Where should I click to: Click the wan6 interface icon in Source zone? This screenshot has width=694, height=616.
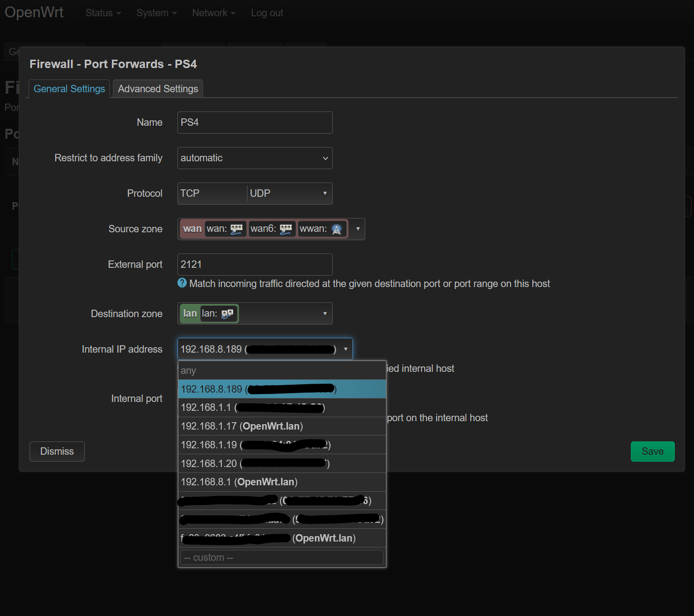tap(286, 229)
